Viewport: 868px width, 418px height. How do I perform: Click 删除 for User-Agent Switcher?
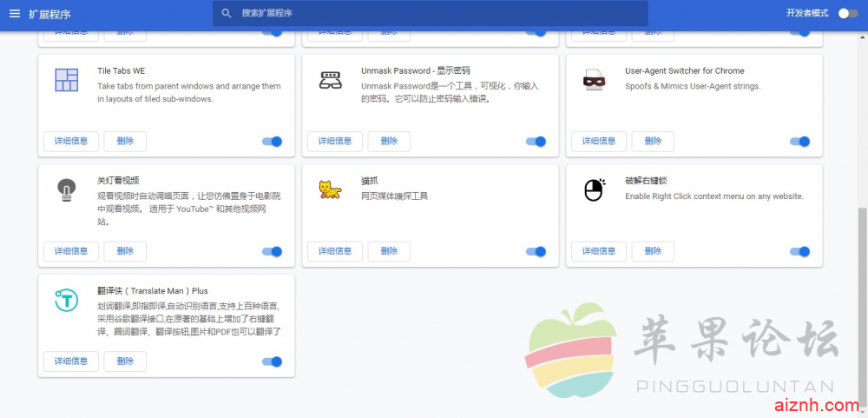coord(654,142)
